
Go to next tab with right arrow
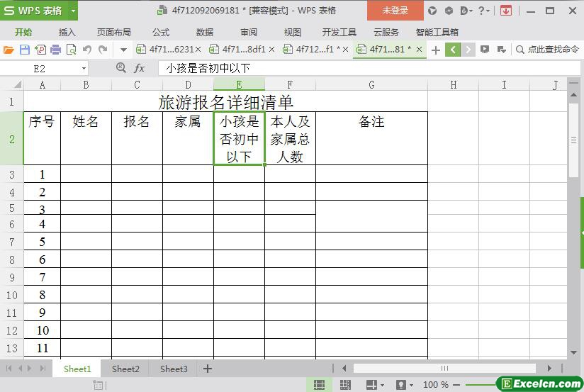pos(468,50)
